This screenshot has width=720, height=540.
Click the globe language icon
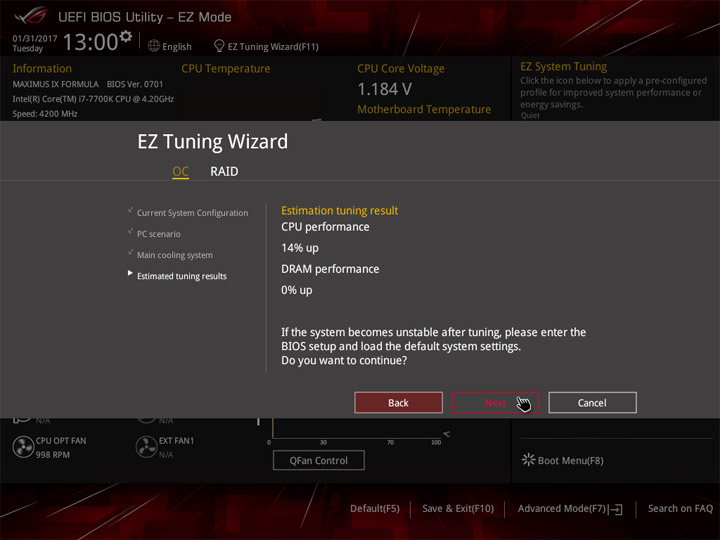point(154,46)
